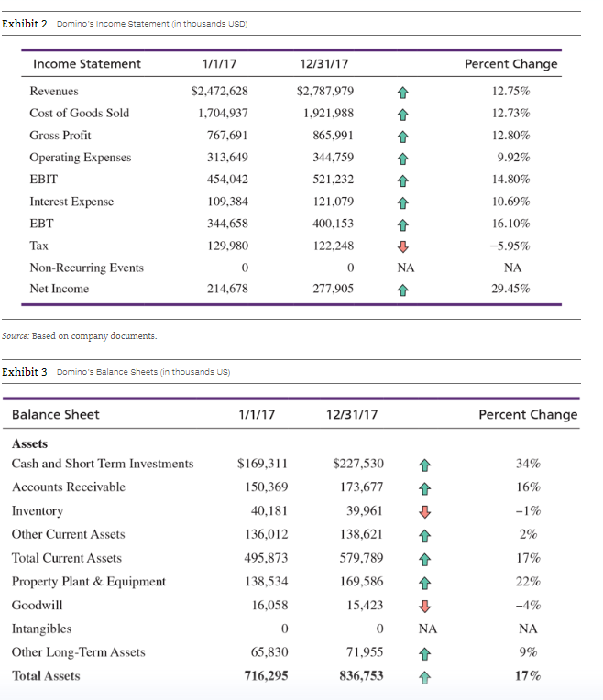This screenshot has width=603, height=700.
Task: Click the Source: Based on company documents note
Action: [x=80, y=335]
